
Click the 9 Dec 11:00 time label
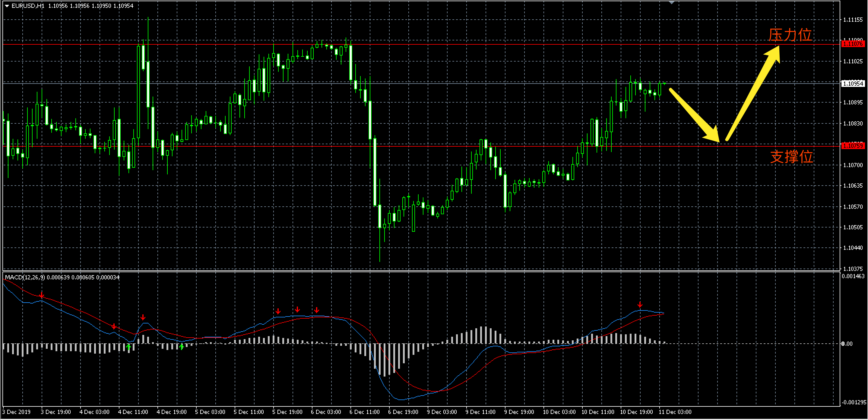[x=480, y=412]
